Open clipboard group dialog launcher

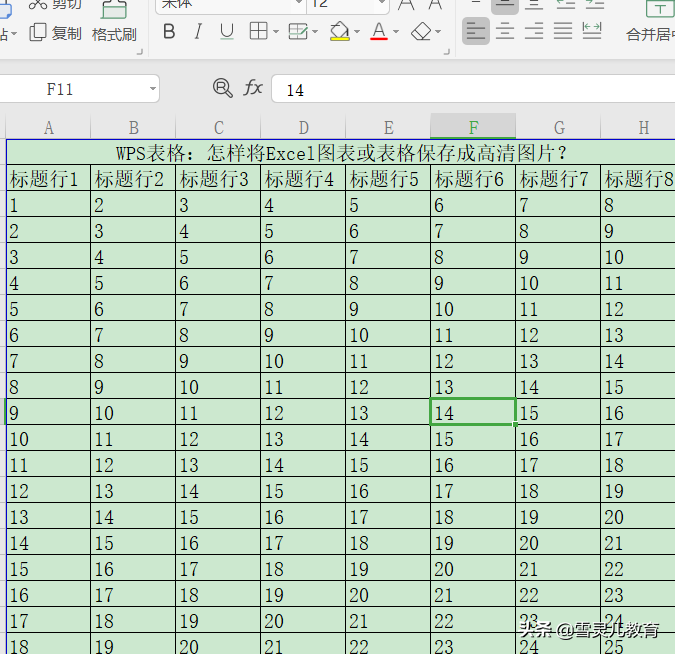(139, 52)
